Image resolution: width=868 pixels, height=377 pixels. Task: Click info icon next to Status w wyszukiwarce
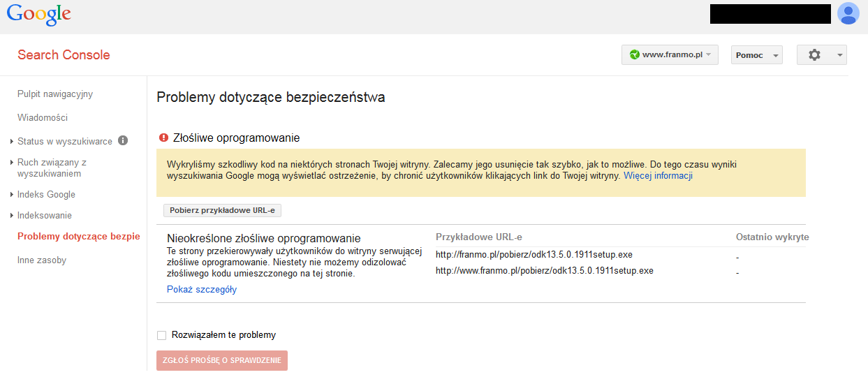click(123, 140)
